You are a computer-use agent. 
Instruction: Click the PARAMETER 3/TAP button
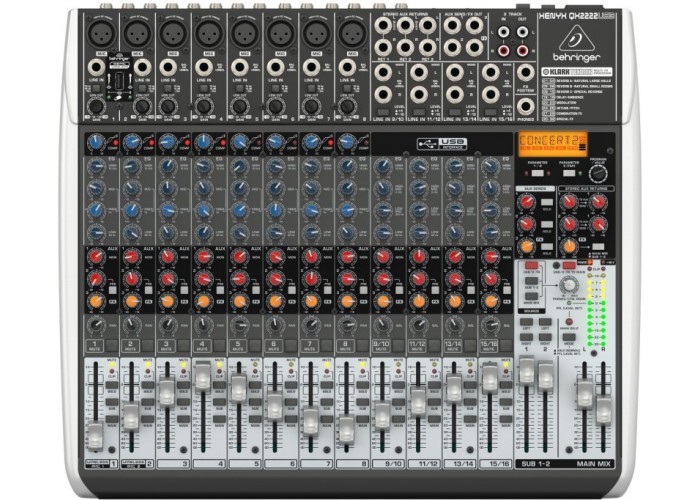(x=569, y=173)
